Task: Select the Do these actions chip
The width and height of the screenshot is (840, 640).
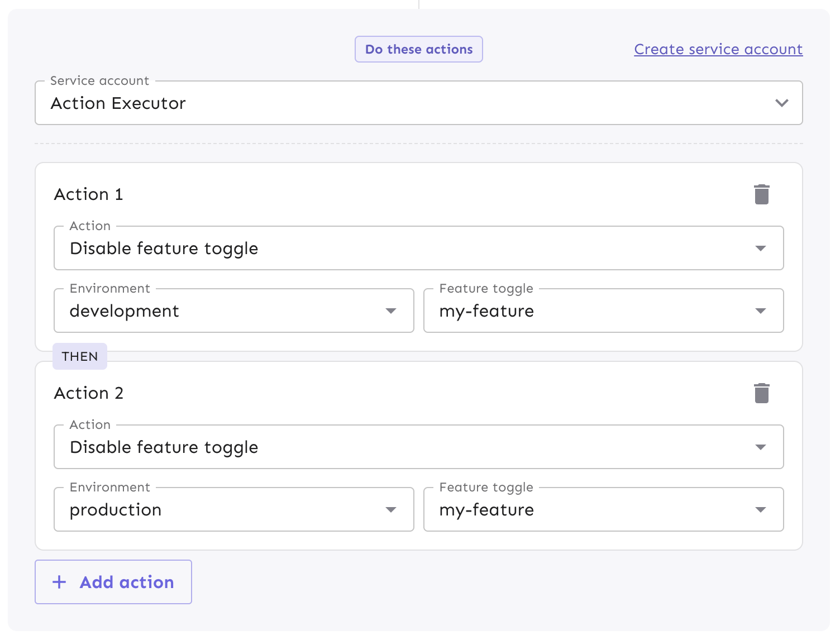Action: click(418, 49)
